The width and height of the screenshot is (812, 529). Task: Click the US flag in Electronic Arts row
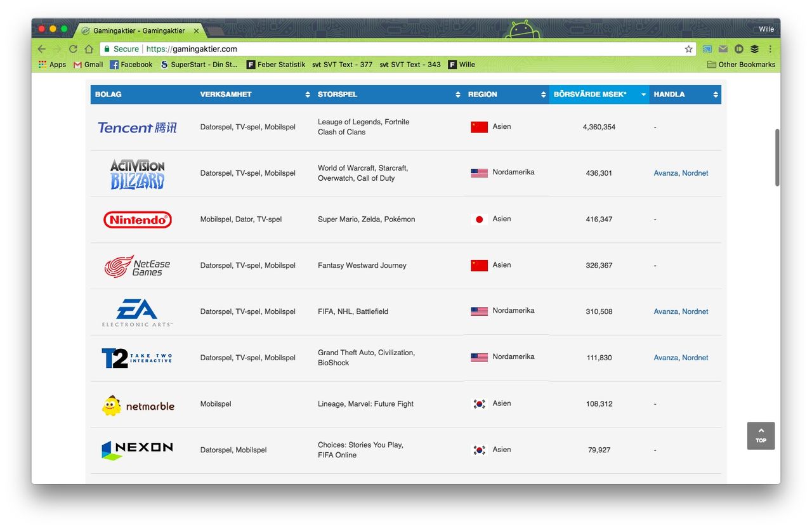pos(479,311)
